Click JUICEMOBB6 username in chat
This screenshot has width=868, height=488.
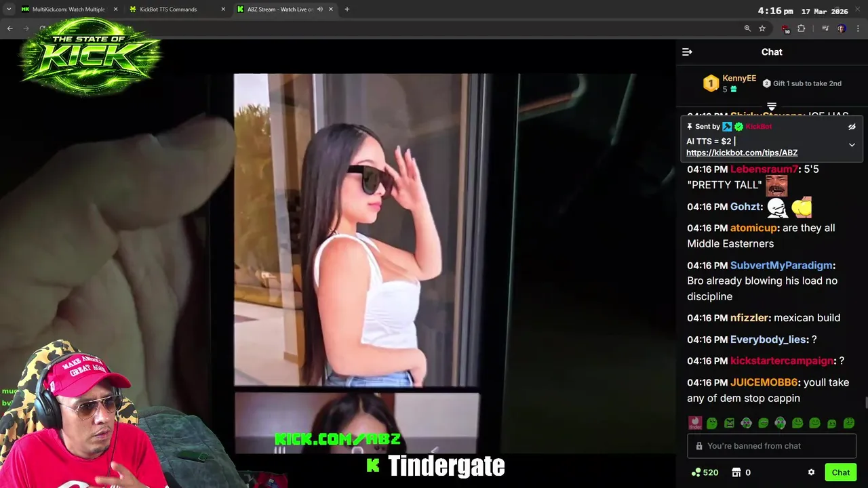pos(764,383)
